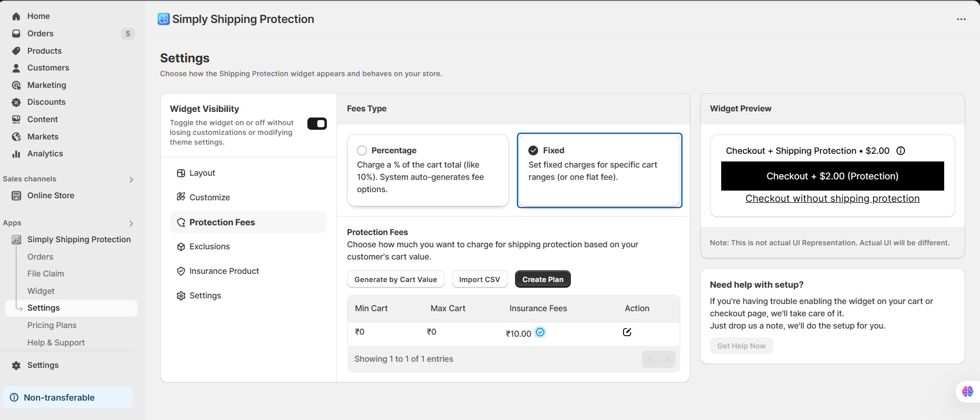
Task: Click the info icon beside $2.00 preview
Action: click(901, 151)
